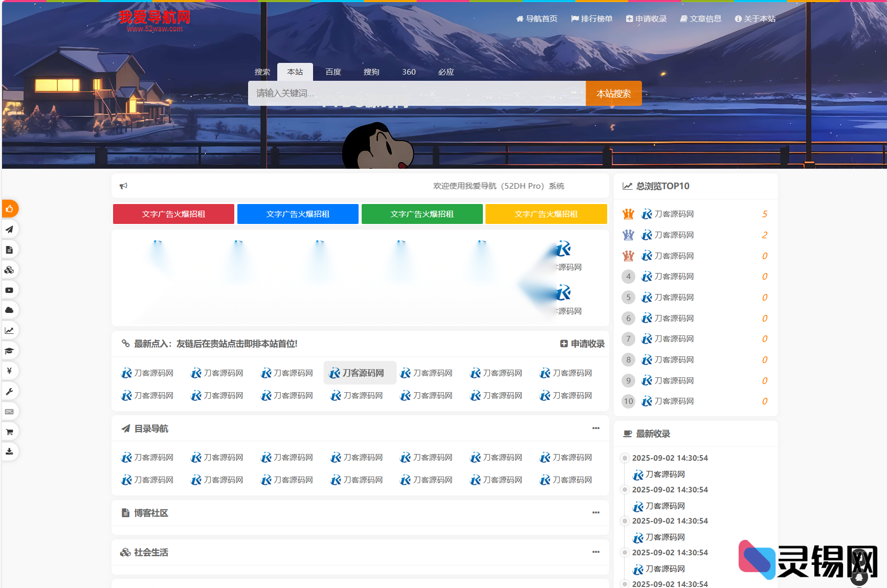
Task: Open the video play sidebar icon
Action: (x=9, y=290)
